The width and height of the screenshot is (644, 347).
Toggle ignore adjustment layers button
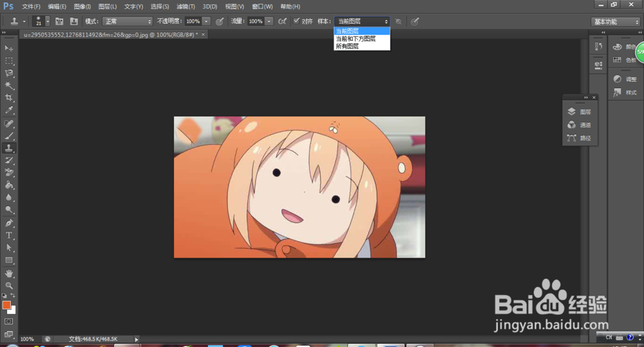pyautogui.click(x=398, y=21)
